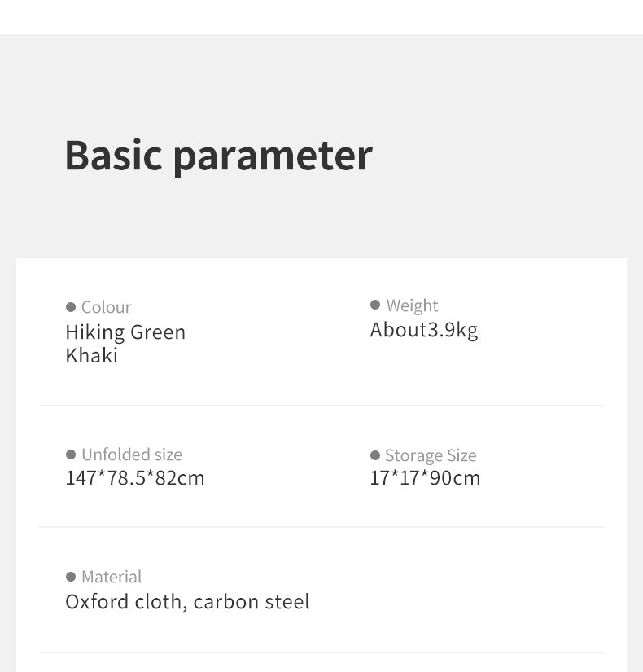Select the "Weight" label text
Screen dimensions: 643x672
(412, 305)
